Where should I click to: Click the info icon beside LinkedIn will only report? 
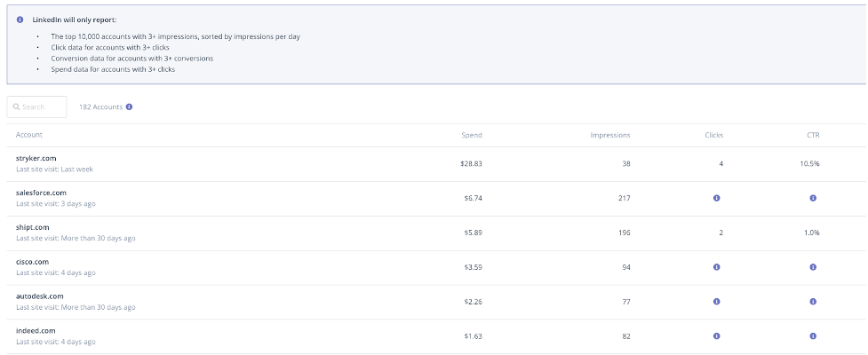pyautogui.click(x=20, y=20)
